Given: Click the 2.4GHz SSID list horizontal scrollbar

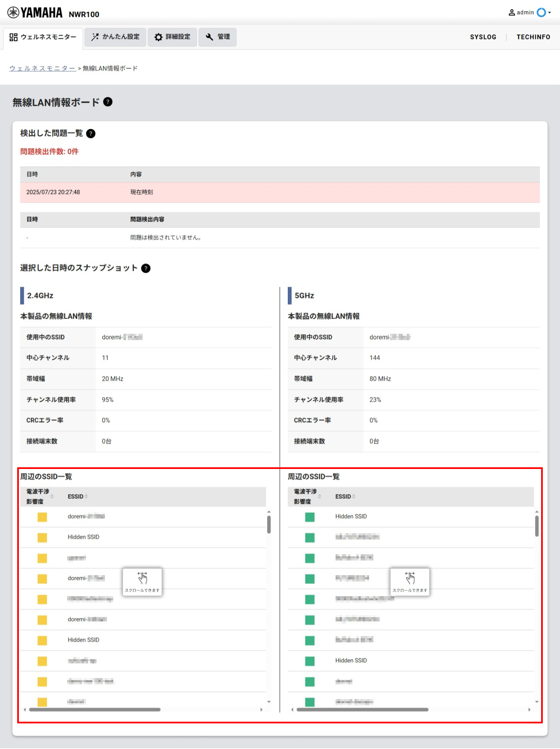Looking at the screenshot, I should tap(95, 710).
